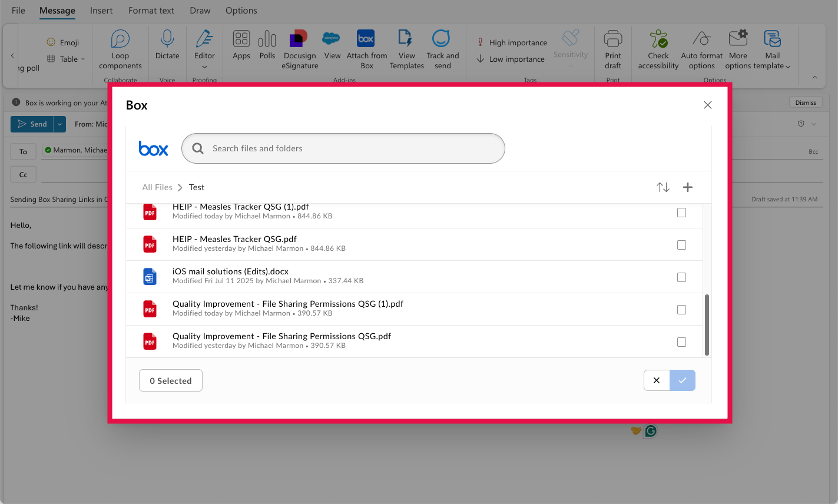Open iOS mail solutions (Edits).docx file name
The width and height of the screenshot is (838, 504).
[230, 271]
